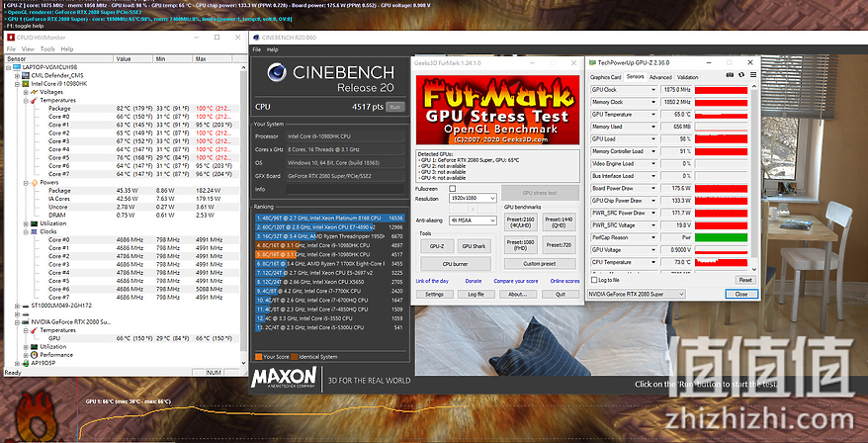Click the LAPTOP-VGMCUH9B computer icon
Viewport: 868px width, 443px height.
17,67
